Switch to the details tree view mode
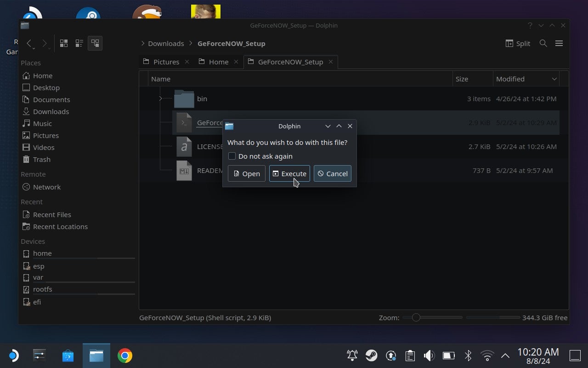This screenshot has height=368, width=588. coord(95,43)
